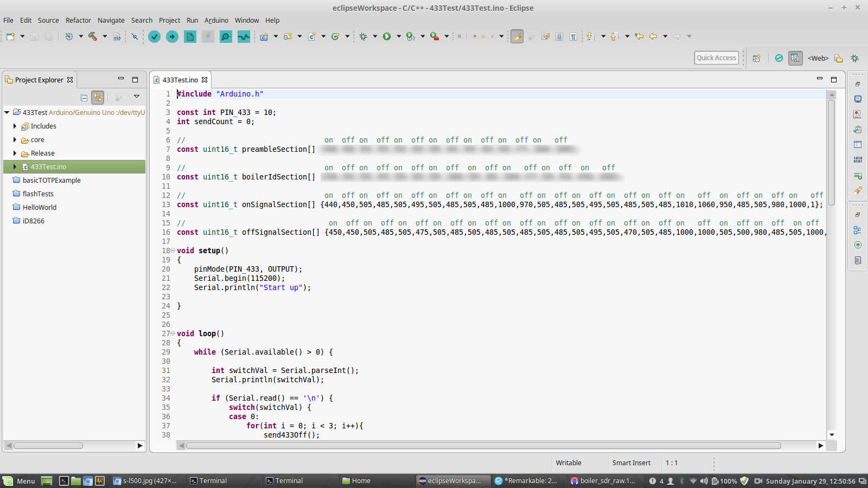Click the Arduino Verify checkmark icon

pyautogui.click(x=155, y=36)
